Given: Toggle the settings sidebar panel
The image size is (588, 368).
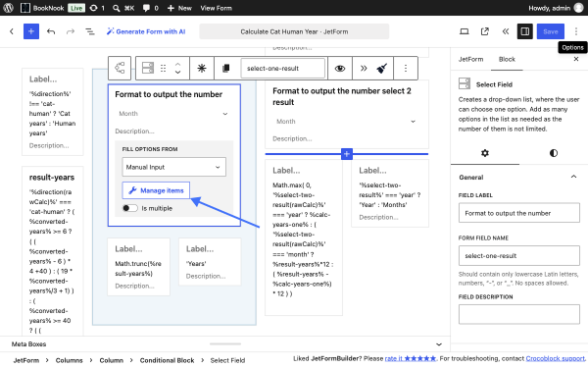Looking at the screenshot, I should [525, 31].
